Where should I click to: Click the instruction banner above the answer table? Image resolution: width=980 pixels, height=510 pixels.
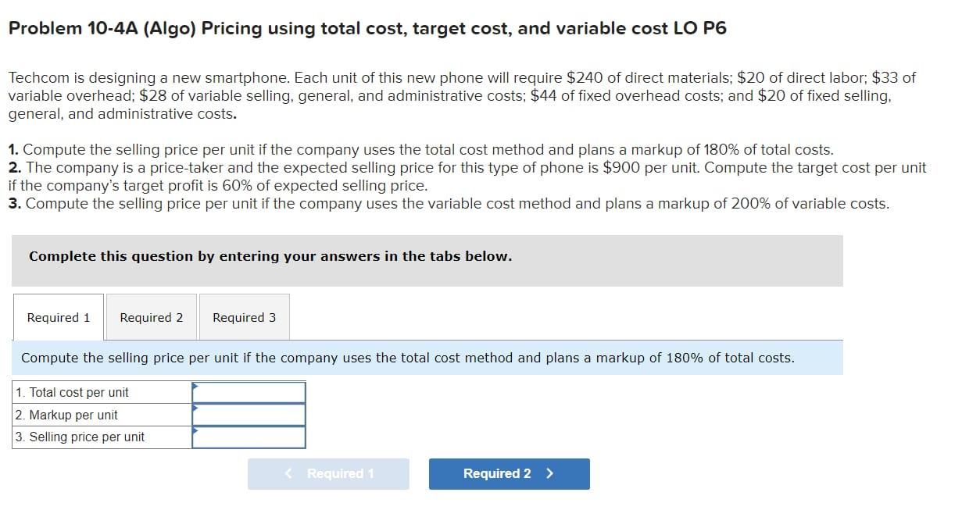tap(408, 358)
